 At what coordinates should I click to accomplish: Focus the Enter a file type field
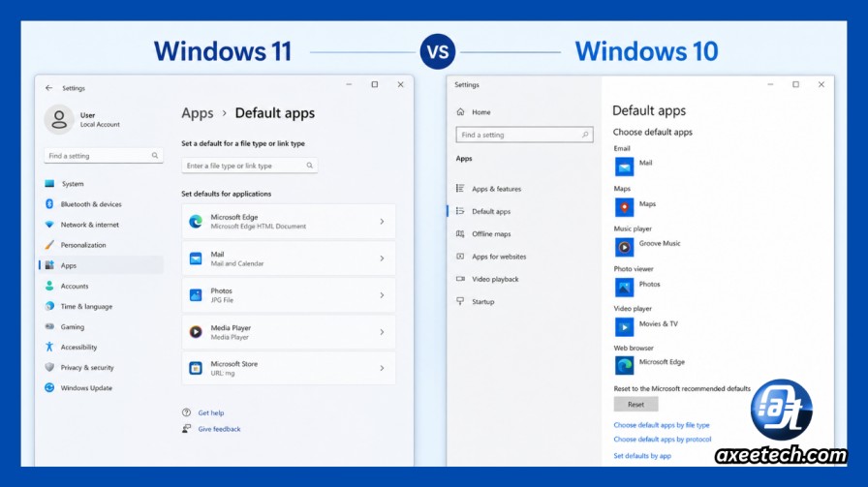coord(249,166)
